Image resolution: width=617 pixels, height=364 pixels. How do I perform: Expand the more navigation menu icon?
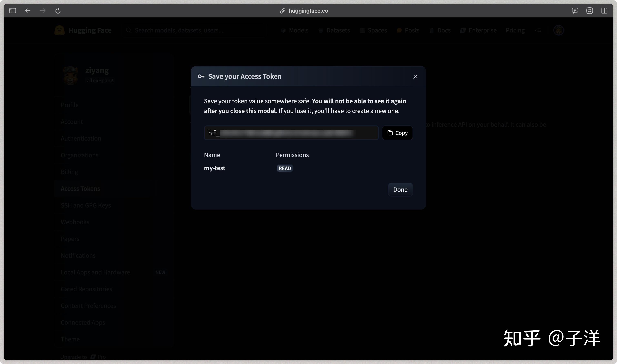(x=538, y=30)
